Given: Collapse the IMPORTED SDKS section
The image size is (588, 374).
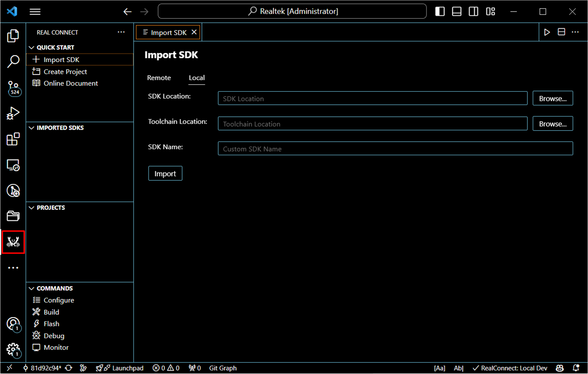Looking at the screenshot, I should click(x=60, y=128).
